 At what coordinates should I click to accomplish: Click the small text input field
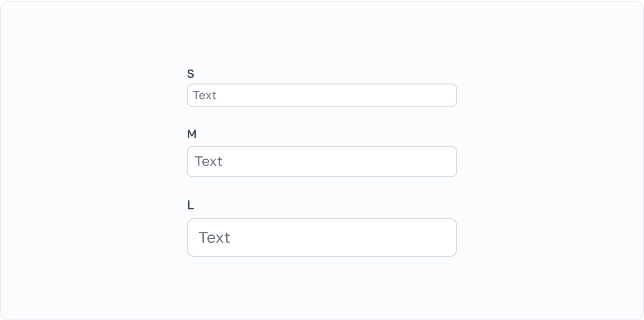[322, 95]
